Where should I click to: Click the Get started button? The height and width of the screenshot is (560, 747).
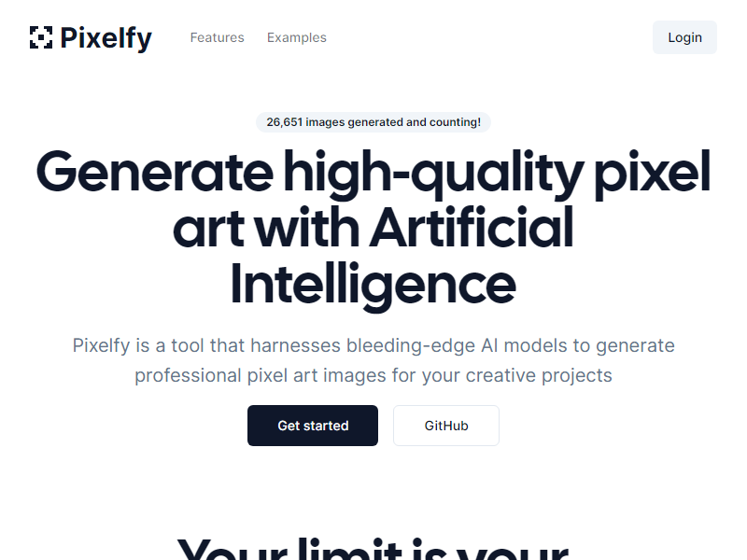click(x=313, y=426)
